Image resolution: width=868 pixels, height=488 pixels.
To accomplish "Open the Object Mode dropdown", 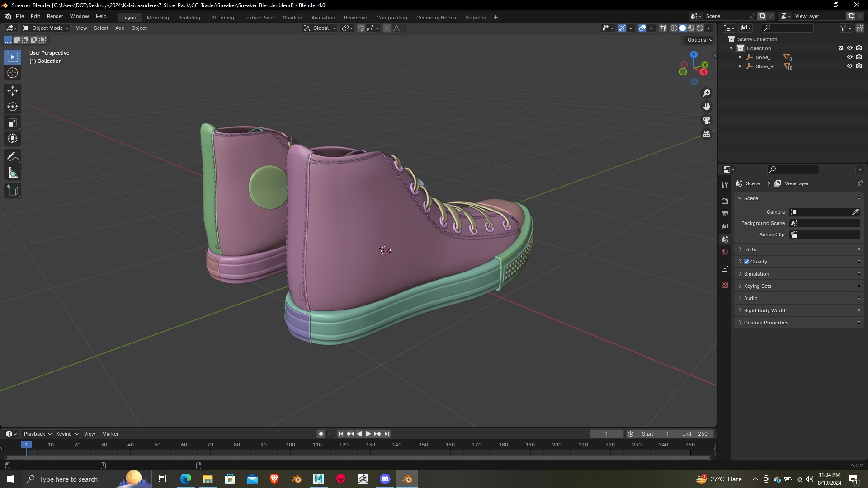I will point(46,28).
